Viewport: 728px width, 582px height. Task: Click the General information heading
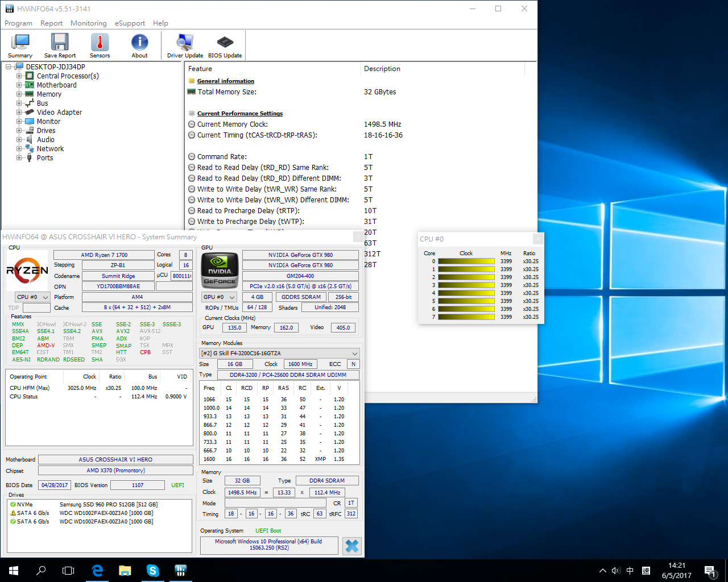tap(226, 81)
